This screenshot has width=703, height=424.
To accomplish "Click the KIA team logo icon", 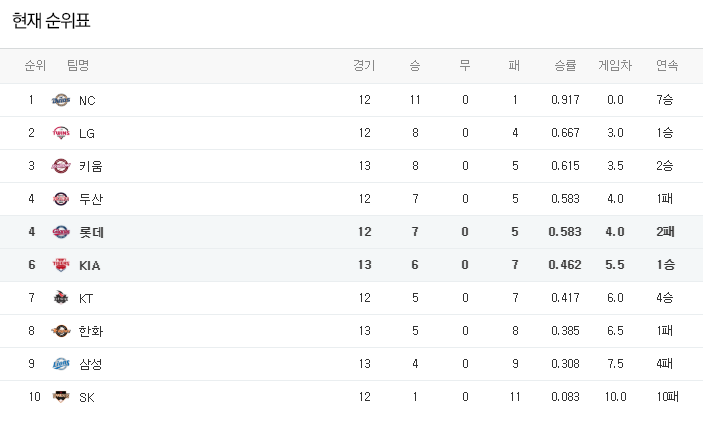I will click(x=61, y=265).
